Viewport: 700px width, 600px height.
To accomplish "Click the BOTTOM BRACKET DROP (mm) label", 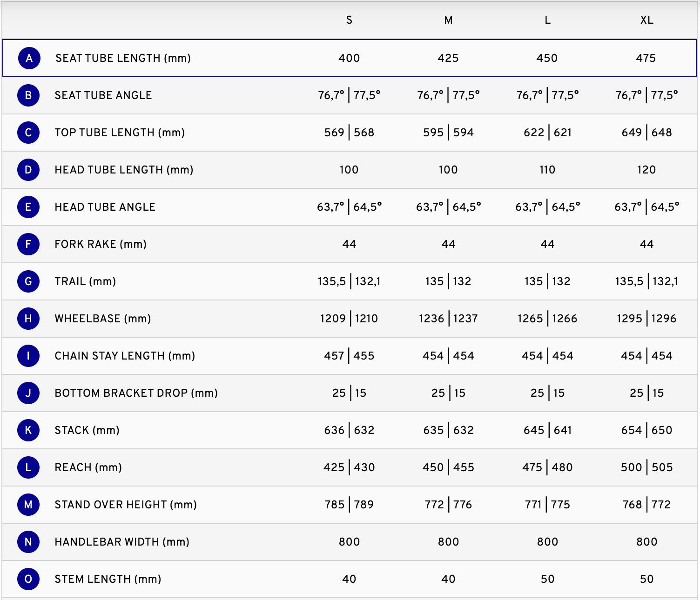I will (x=136, y=393).
